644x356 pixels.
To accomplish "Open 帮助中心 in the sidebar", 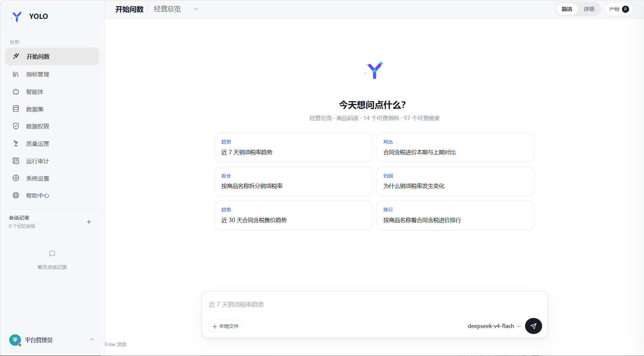I will (52, 195).
